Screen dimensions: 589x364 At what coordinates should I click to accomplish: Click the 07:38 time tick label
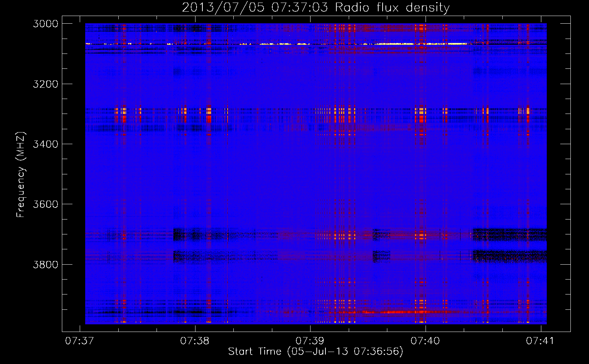tap(195, 341)
